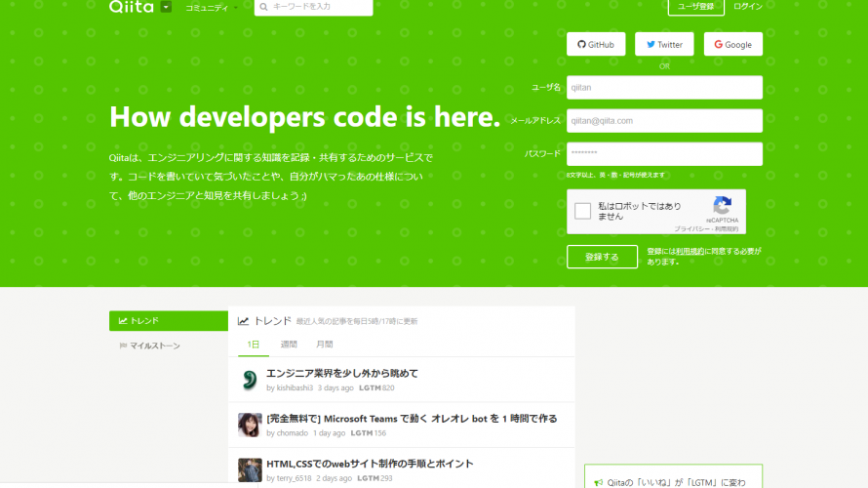This screenshot has height=488, width=868.
Task: Click the 登録する submit button
Action: 602,257
